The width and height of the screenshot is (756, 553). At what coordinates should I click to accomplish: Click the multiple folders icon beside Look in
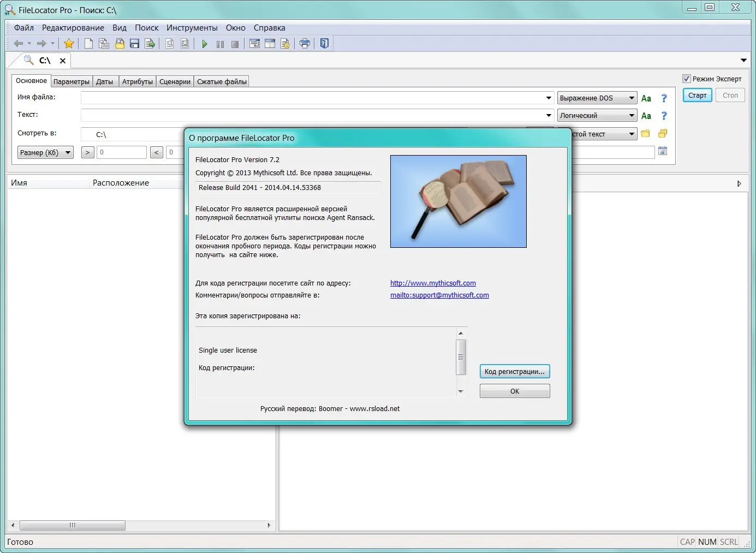[663, 133]
